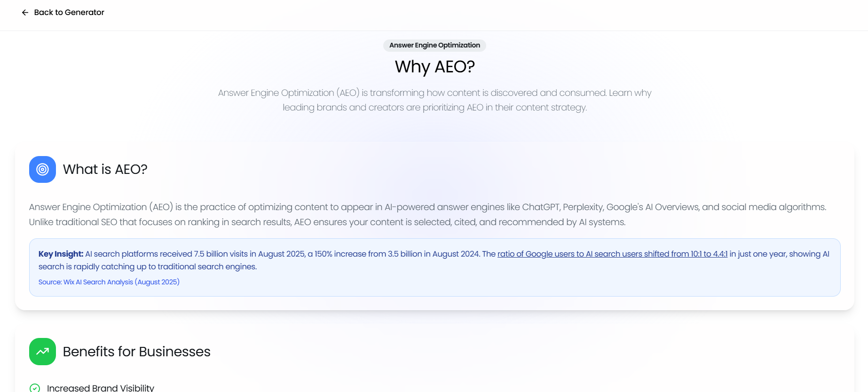Click the What is AEO? section title
The image size is (868, 392).
[105, 169]
